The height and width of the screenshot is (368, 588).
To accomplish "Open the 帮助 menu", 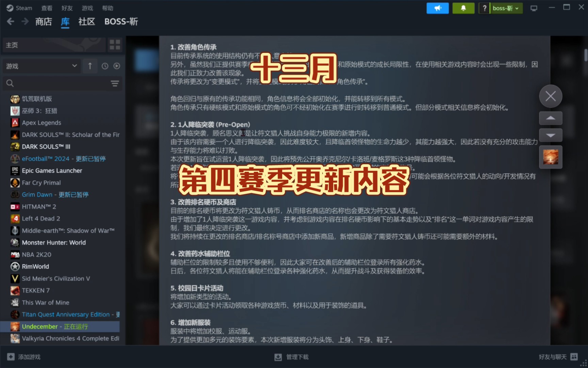I will coord(108,8).
